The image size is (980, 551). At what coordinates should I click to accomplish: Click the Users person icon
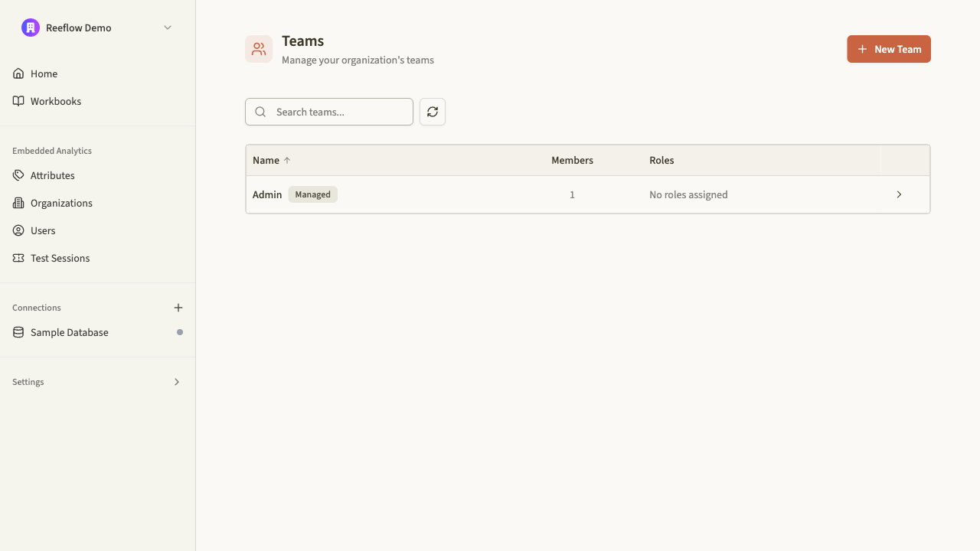pos(18,230)
